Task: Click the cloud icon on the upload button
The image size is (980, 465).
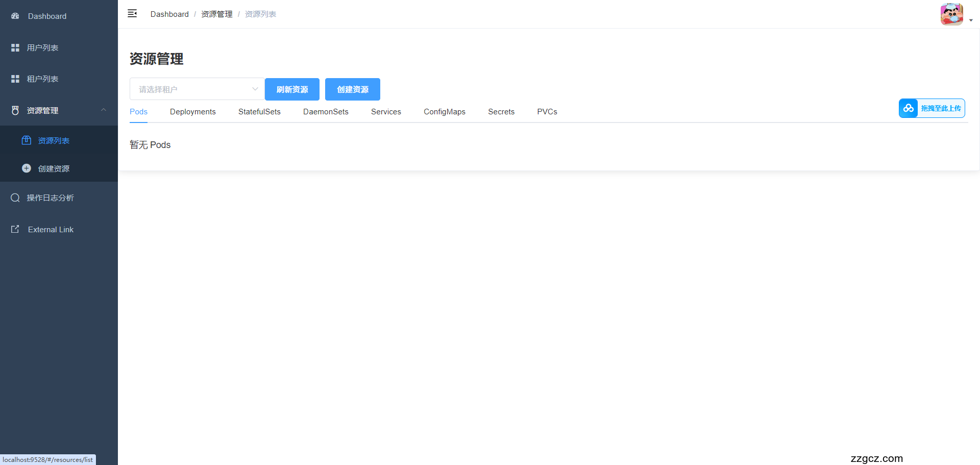Action: point(909,108)
